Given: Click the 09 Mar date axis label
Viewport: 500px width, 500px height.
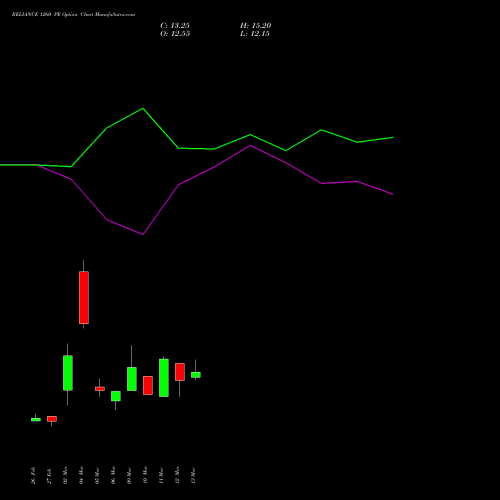Looking at the screenshot, I should [x=129, y=476].
